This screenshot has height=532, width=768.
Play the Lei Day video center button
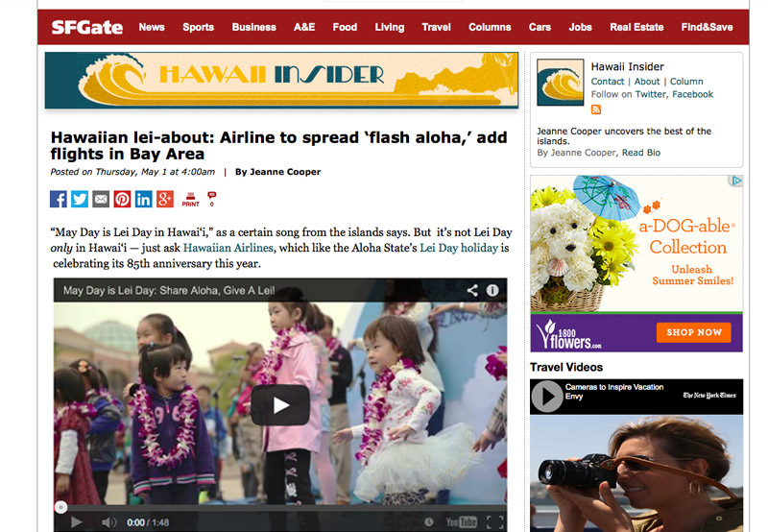(280, 405)
